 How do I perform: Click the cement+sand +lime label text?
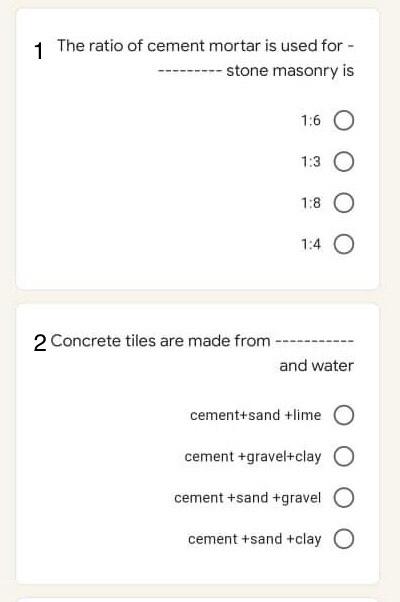[256, 415]
